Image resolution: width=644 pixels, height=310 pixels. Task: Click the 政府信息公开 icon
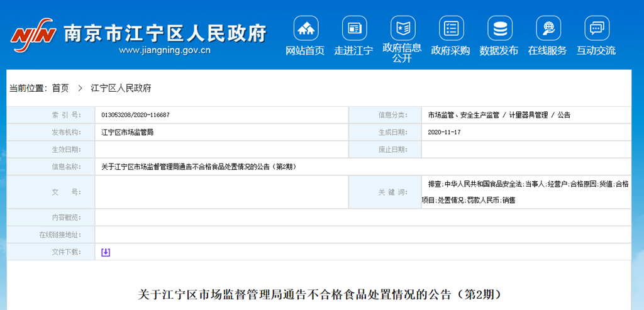point(402,28)
